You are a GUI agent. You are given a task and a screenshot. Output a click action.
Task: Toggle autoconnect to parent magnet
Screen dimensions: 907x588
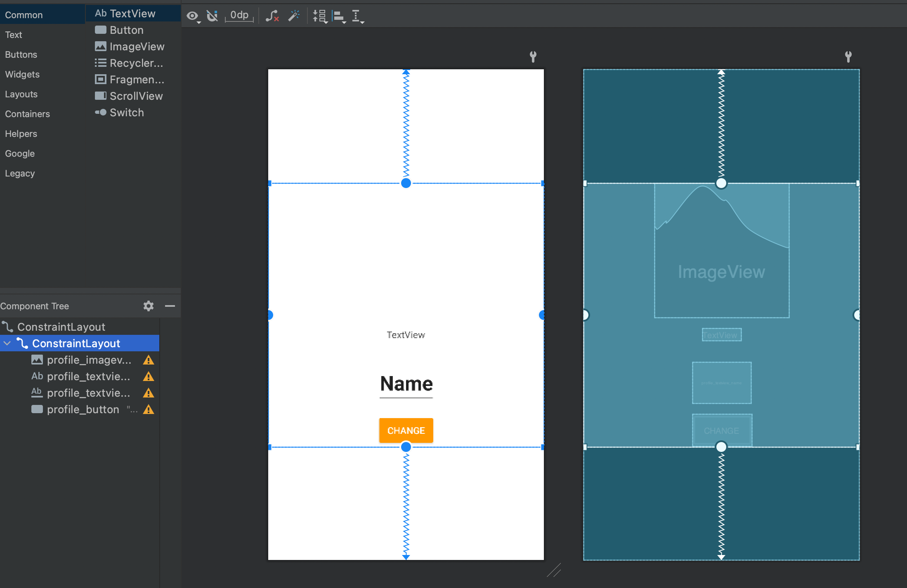pos(212,16)
